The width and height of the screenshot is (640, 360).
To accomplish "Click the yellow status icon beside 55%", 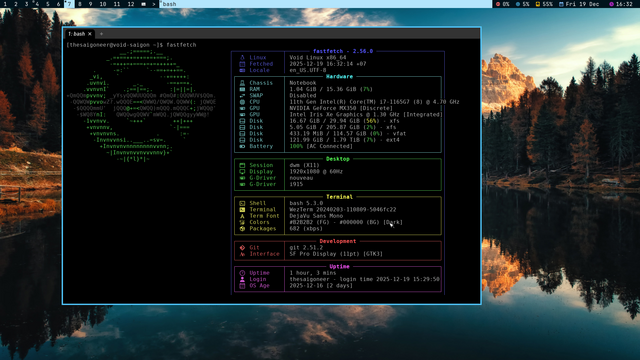I will click(538, 4).
